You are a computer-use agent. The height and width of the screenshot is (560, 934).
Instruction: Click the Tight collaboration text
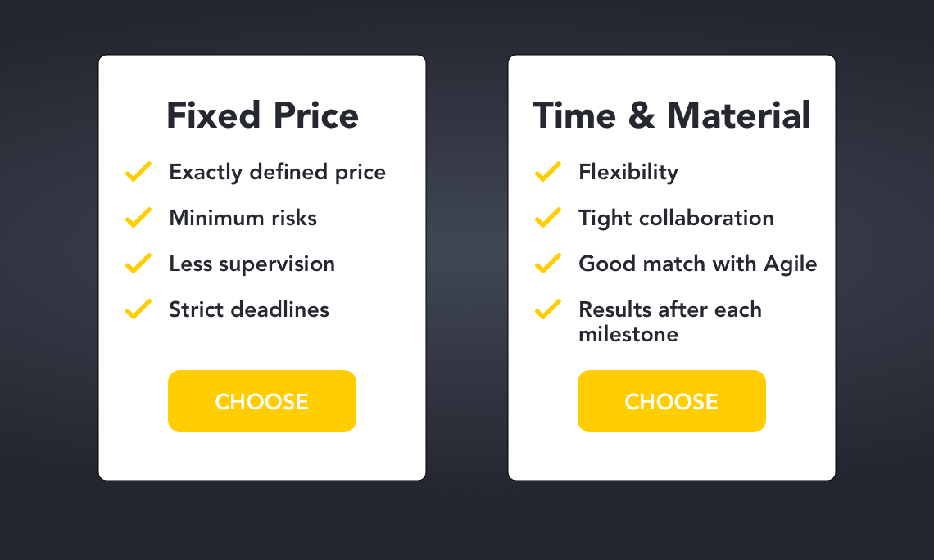pyautogui.click(x=676, y=219)
